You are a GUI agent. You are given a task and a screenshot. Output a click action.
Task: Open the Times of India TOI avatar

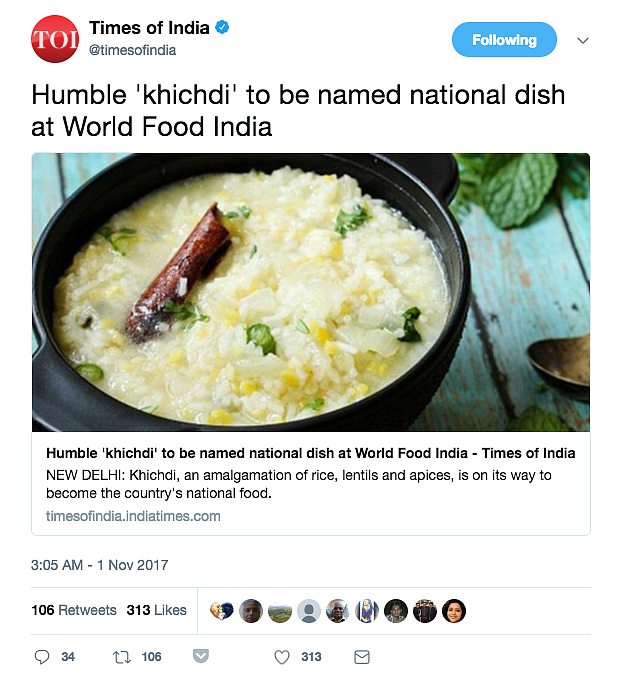click(51, 40)
